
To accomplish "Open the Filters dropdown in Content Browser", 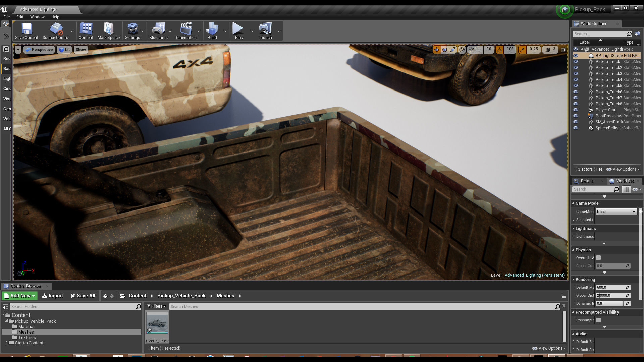I will point(157,306).
